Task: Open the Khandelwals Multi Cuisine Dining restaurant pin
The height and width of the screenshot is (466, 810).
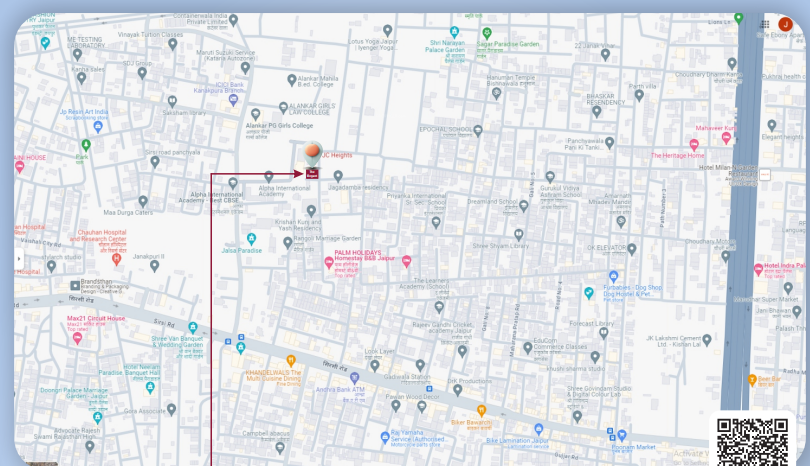Action: (291, 360)
